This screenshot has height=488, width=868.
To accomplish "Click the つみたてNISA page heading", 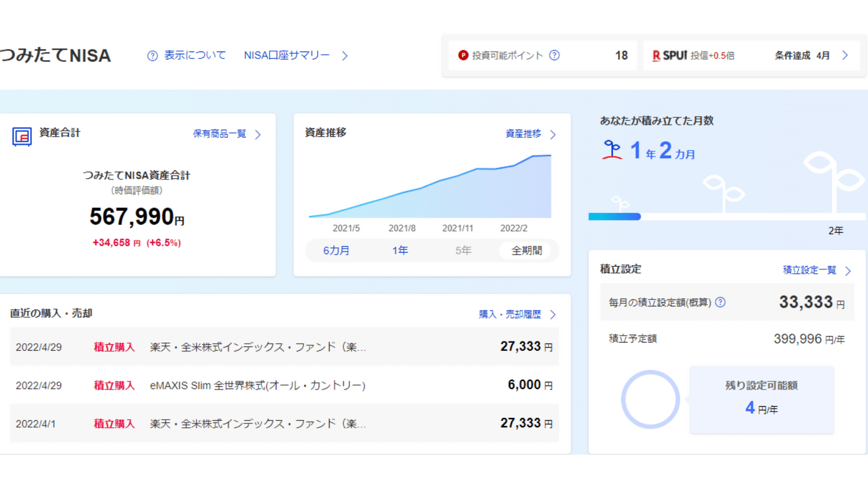I will coord(56,56).
